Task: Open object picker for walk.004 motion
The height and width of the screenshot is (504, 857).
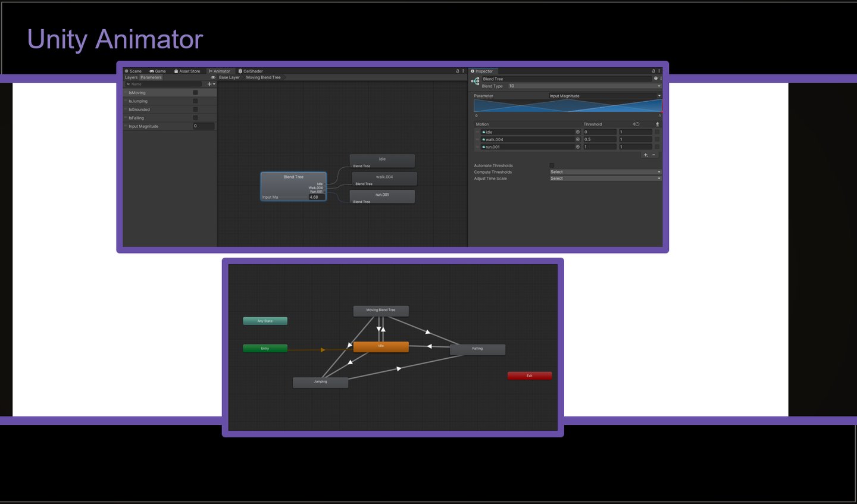Action: point(577,139)
